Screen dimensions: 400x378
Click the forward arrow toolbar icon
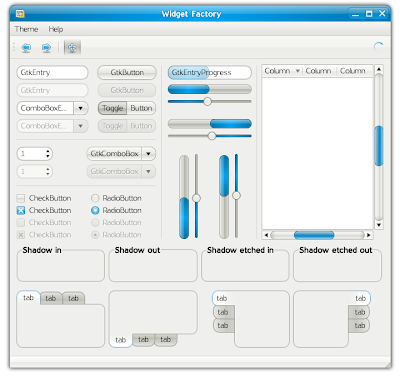[46, 48]
